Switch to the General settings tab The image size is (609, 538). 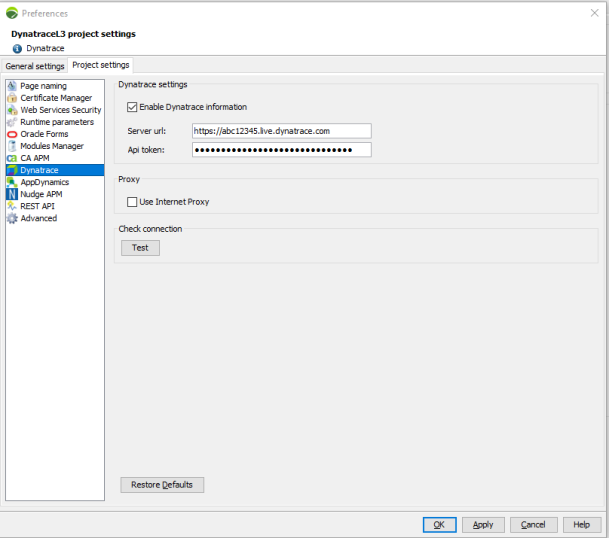pos(35,66)
